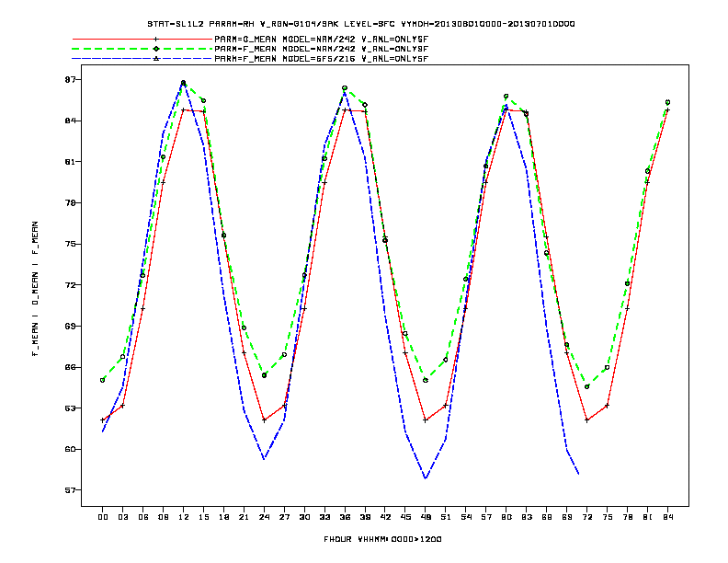Click the blue line's lowest dip at hour 48
This screenshot has height=563, width=728.
pos(426,478)
